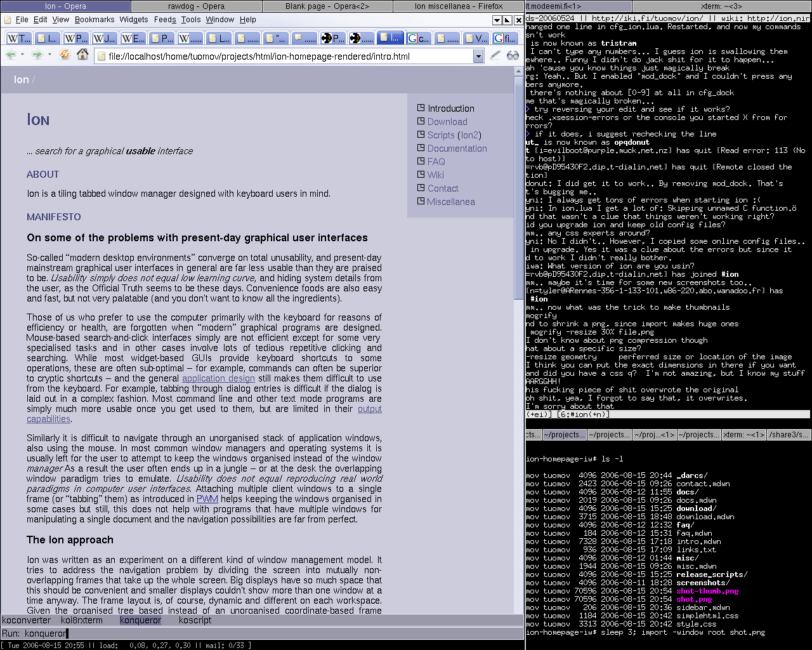The height and width of the screenshot is (650, 812).
Task: Click the Forward arrow navigation button
Action: point(37,55)
